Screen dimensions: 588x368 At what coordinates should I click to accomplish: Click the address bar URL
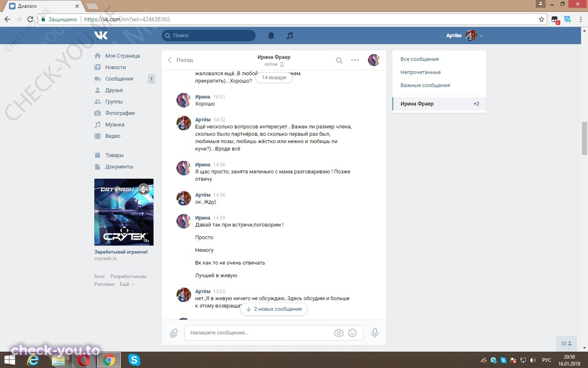tap(127, 19)
